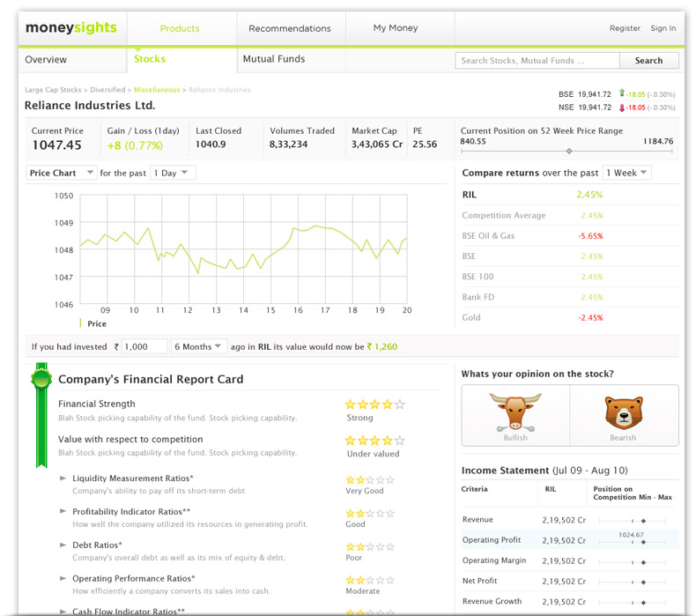696x616 pixels.
Task: Click the Debt Ratios star rating
Action: coord(370,546)
